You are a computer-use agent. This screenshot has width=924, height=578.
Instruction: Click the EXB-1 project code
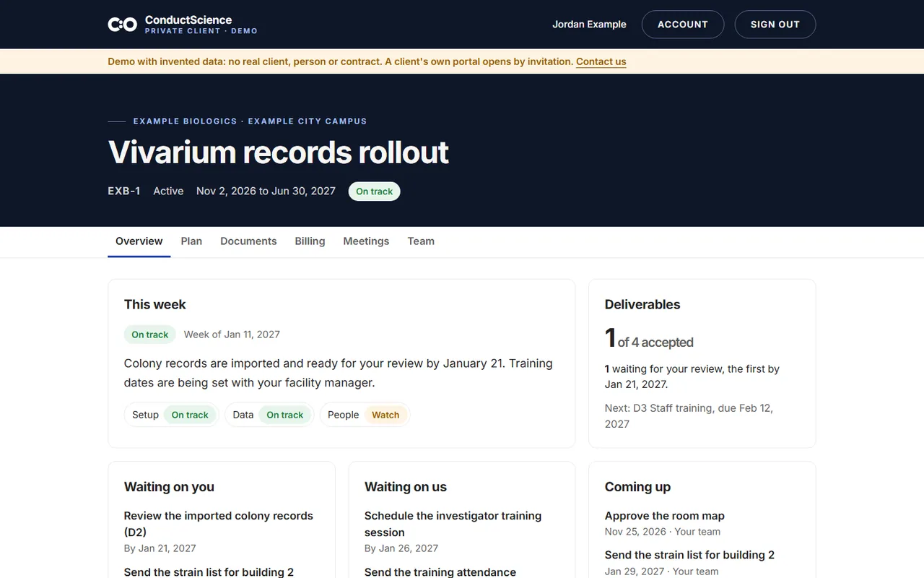124,191
